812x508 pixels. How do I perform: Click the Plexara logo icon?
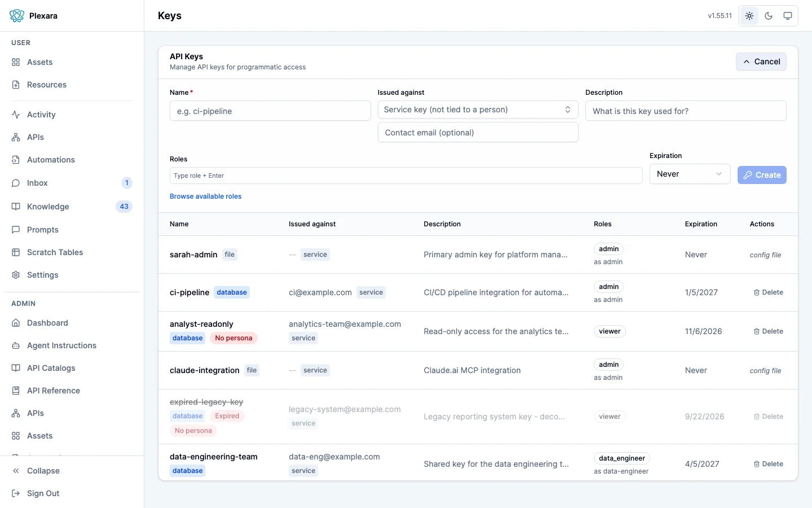click(17, 16)
